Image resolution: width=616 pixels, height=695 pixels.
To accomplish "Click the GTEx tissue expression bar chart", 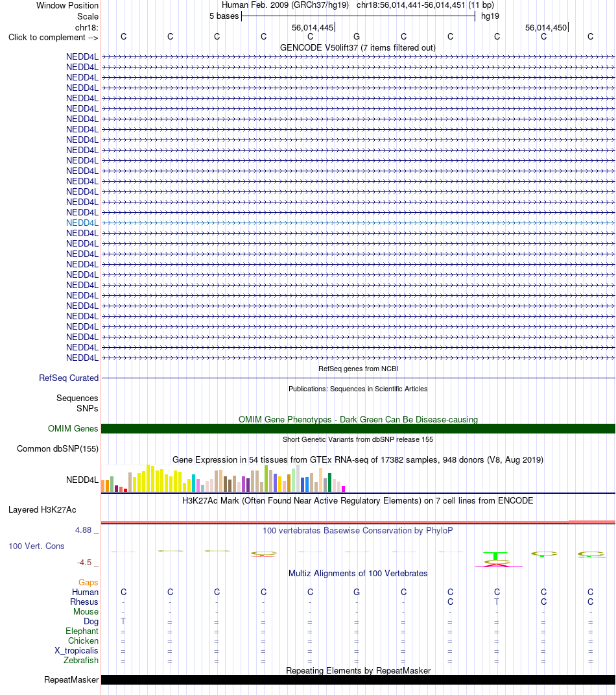I will pos(223,479).
